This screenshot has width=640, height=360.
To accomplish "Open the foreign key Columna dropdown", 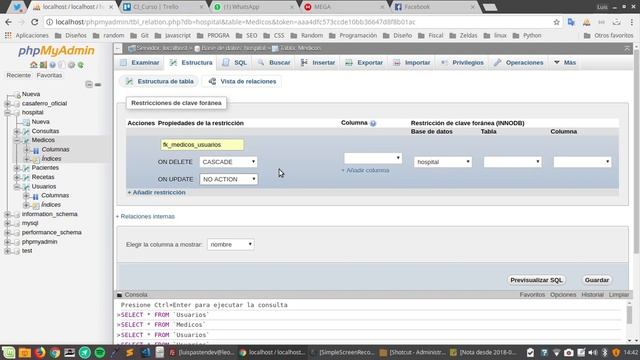I will pyautogui.click(x=582, y=162).
